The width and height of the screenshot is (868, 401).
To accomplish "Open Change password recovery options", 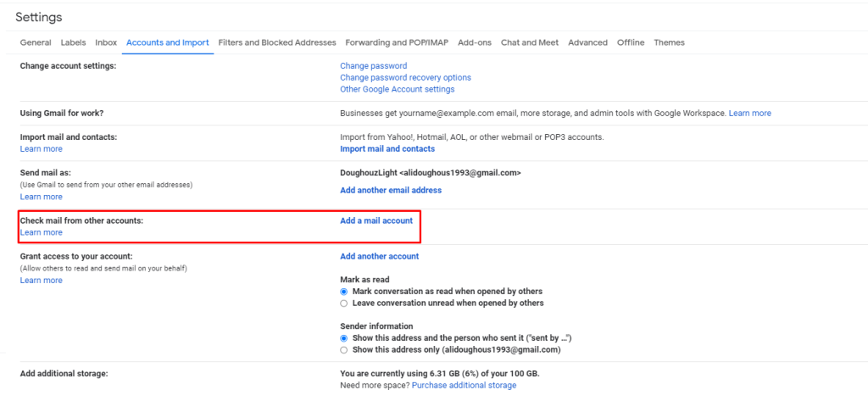I will [x=406, y=77].
